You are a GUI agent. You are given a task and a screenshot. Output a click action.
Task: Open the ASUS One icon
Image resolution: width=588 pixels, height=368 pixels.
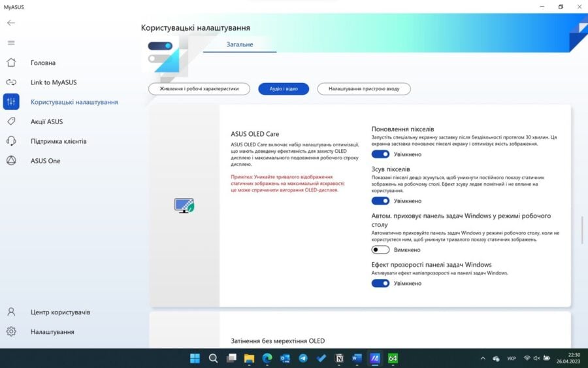pos(11,161)
